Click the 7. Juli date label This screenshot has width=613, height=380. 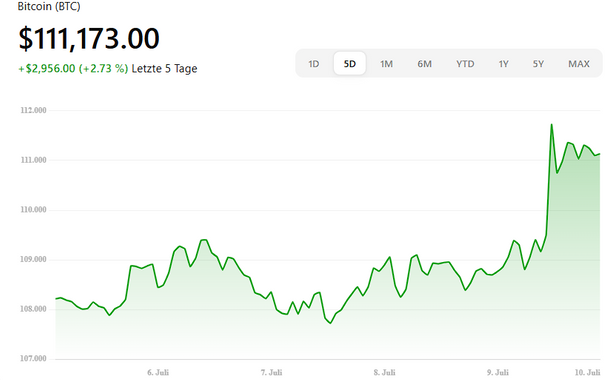(x=271, y=373)
